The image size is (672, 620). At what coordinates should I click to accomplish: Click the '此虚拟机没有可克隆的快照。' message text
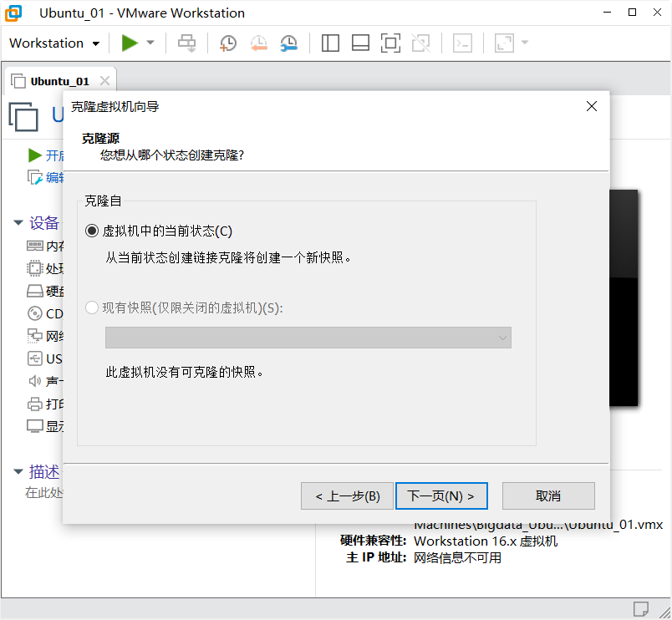tap(184, 372)
